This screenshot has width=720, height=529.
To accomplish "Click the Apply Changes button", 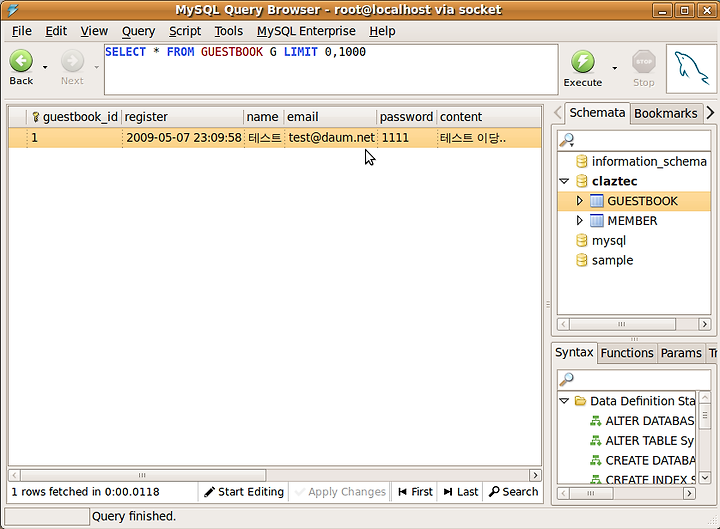I will [x=340, y=492].
